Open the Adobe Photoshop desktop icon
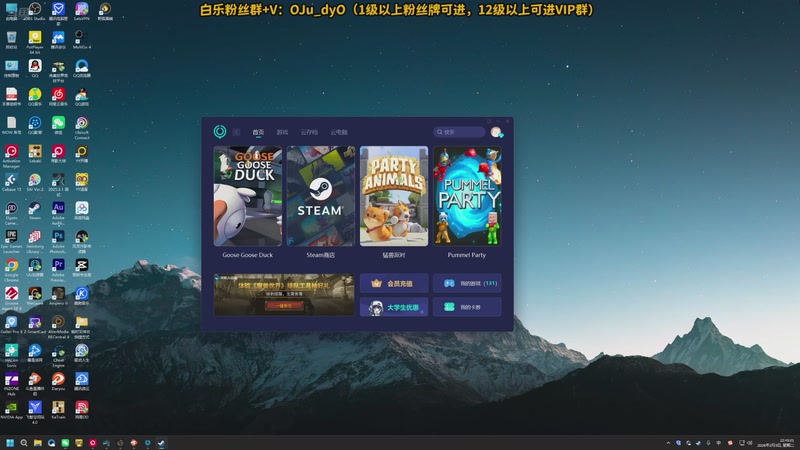Image resolution: width=800 pixels, height=450 pixels. pyautogui.click(x=58, y=242)
